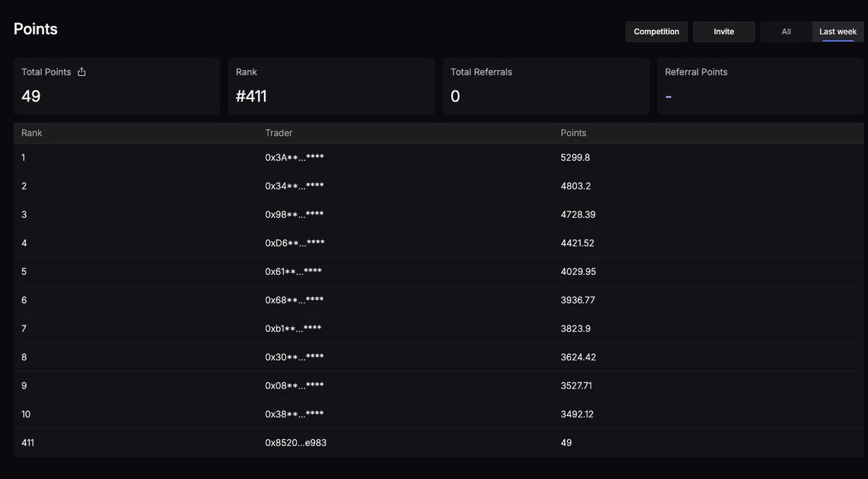Click the Rank column header
868x479 pixels.
[32, 133]
